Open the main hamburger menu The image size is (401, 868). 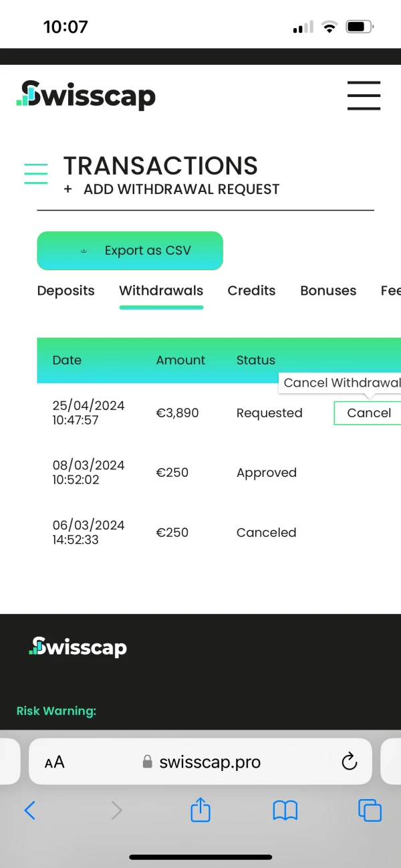point(364,95)
